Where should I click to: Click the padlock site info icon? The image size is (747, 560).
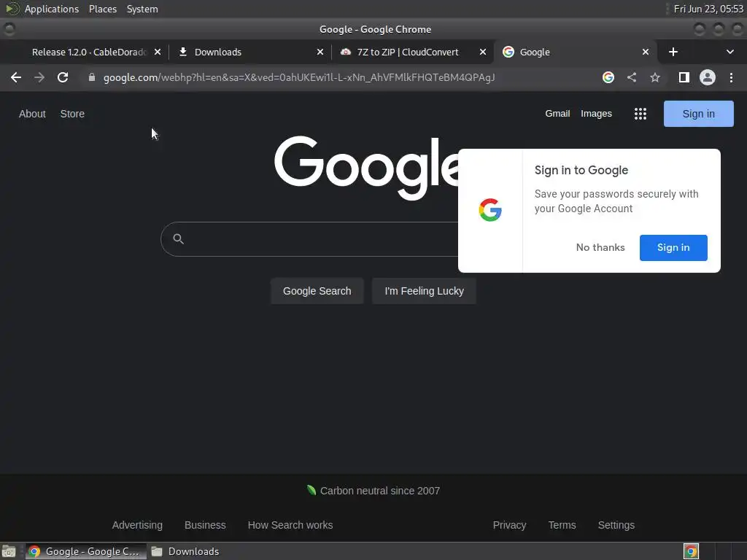[91, 77]
